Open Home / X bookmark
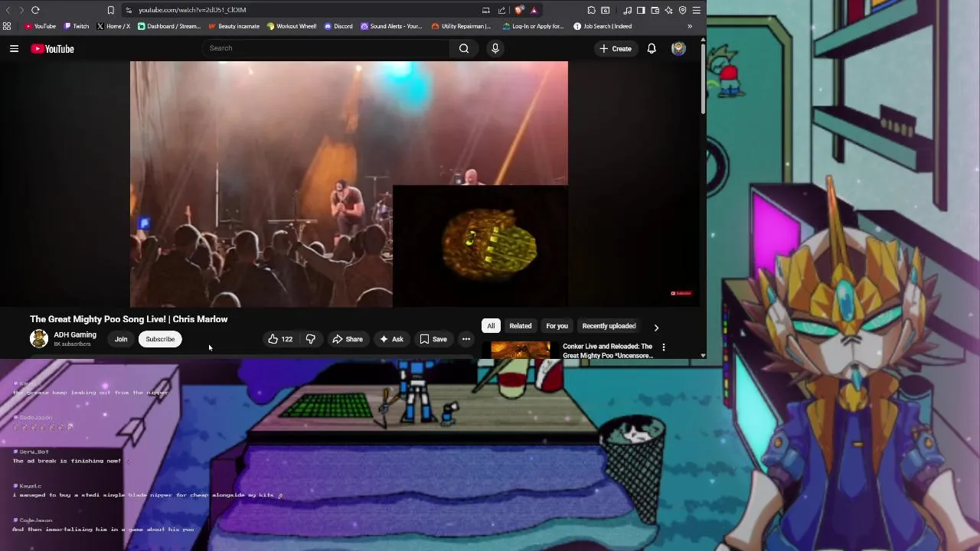Image resolution: width=980 pixels, height=551 pixels. click(x=113, y=26)
